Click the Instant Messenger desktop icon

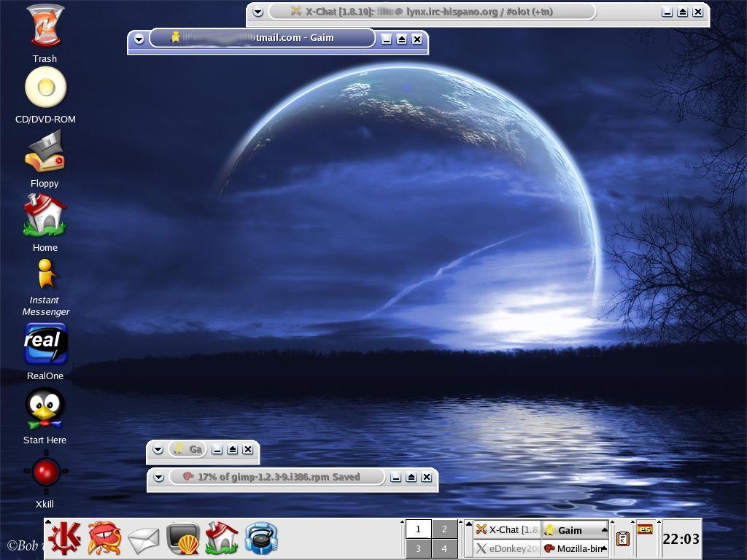coord(45,276)
